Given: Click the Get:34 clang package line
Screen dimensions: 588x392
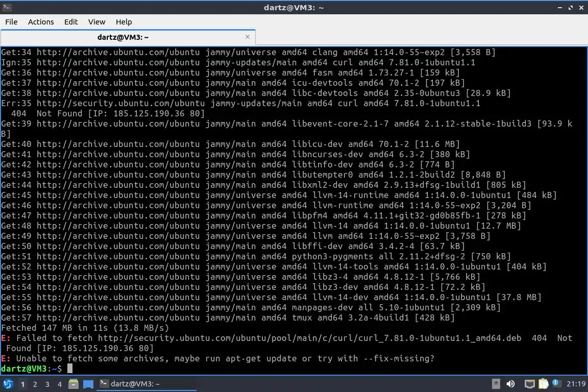Looking at the screenshot, I should [x=248, y=52].
